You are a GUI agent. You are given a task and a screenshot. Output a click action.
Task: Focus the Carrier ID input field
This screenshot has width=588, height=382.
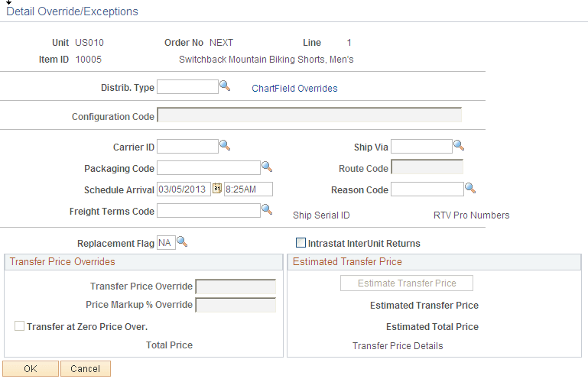point(187,147)
